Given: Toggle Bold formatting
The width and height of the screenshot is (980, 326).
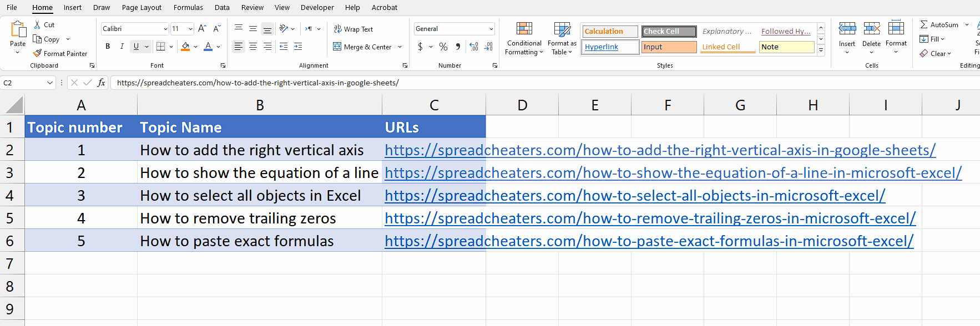Looking at the screenshot, I should click(x=108, y=47).
